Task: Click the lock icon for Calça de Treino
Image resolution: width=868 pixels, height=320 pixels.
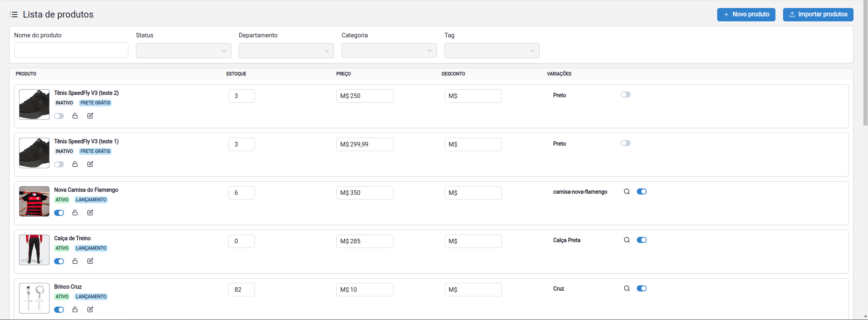Action: (x=75, y=261)
